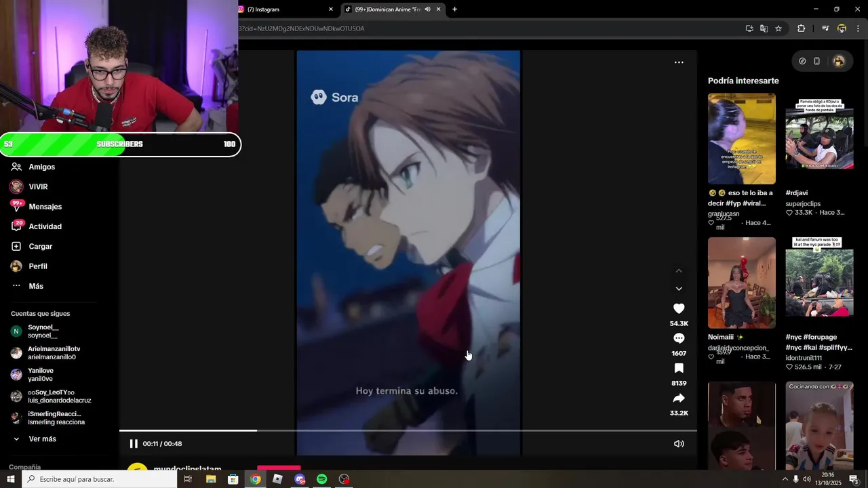Open a new browser tab
The height and width of the screenshot is (488, 868).
[454, 9]
